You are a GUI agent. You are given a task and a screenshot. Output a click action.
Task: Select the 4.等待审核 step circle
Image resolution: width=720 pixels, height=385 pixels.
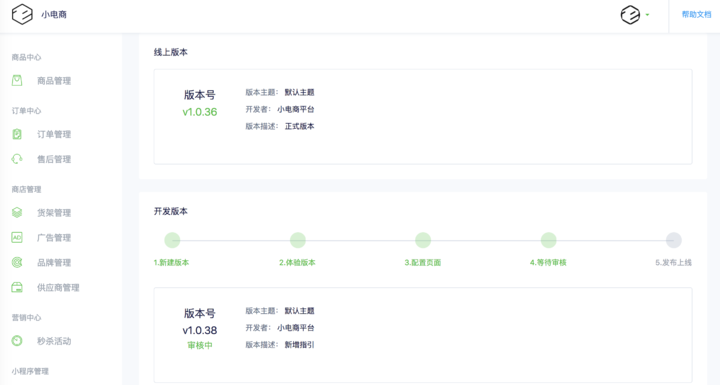point(548,240)
